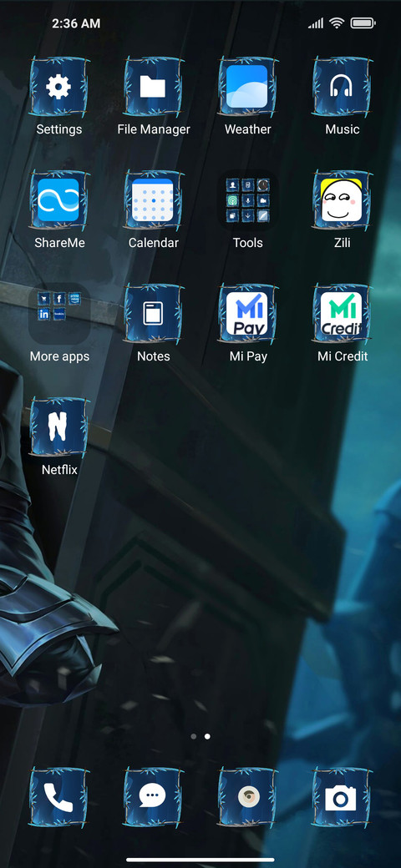Tap the "Mi Credit" label text
Image resolution: width=401 pixels, height=868 pixels.
(343, 356)
